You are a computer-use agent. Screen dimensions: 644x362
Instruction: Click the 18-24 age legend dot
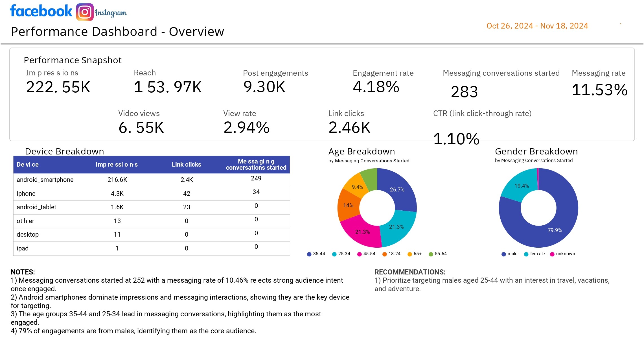tap(384, 254)
